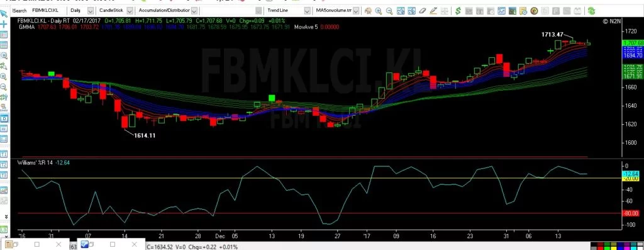Viewport: 644px width, 250px height.
Task: Click the blue line chart window icon
Action: [x=501, y=11]
